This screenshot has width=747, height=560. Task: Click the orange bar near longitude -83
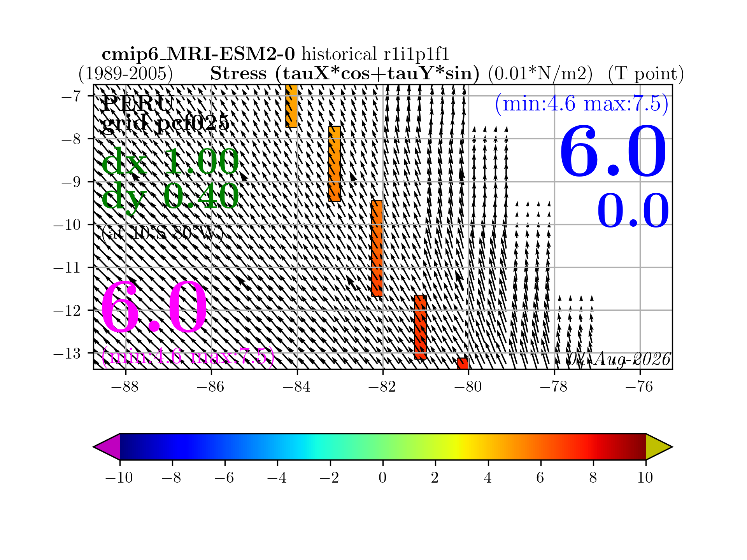click(x=334, y=164)
